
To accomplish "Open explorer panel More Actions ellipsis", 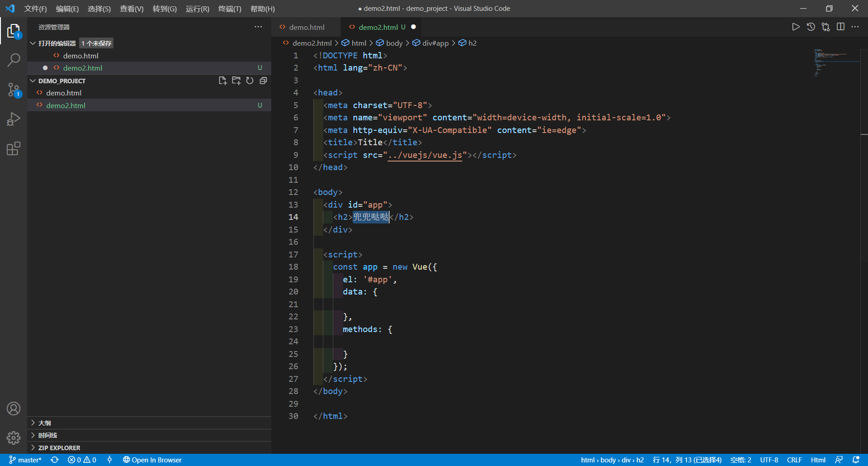I will click(258, 27).
